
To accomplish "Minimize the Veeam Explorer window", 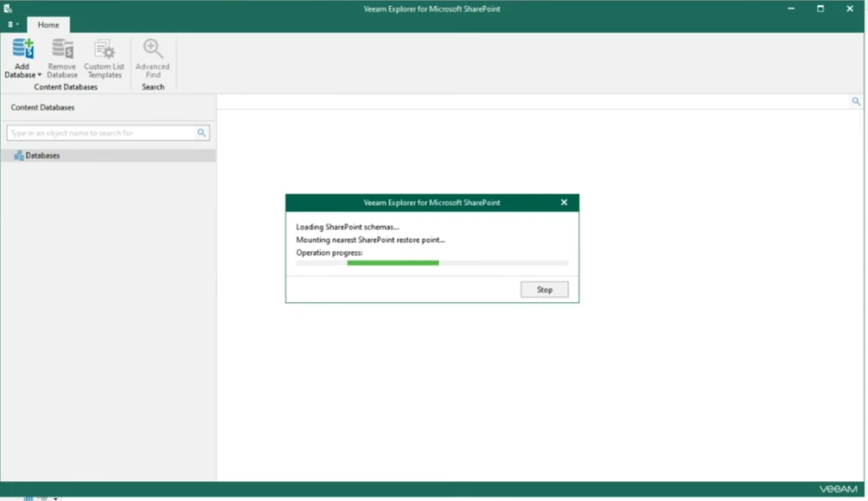I will [x=791, y=9].
